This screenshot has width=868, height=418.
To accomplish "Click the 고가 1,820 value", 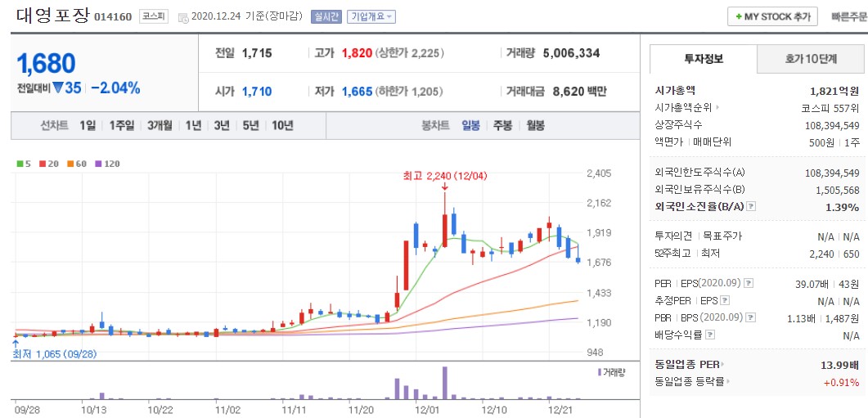I will (357, 54).
